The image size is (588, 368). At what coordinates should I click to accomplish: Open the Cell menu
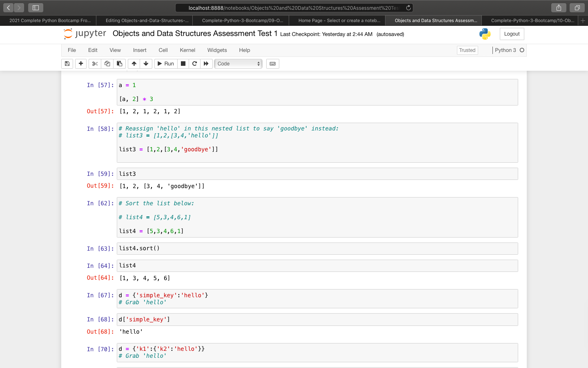pos(163,50)
